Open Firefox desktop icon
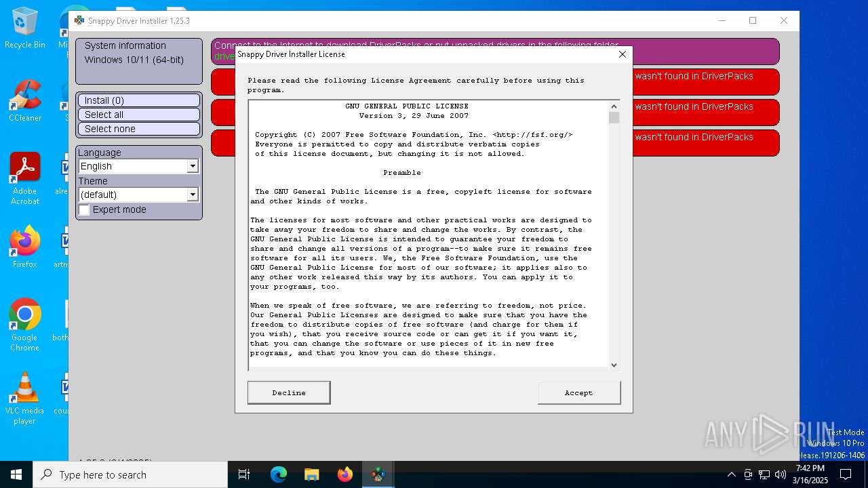 (25, 247)
